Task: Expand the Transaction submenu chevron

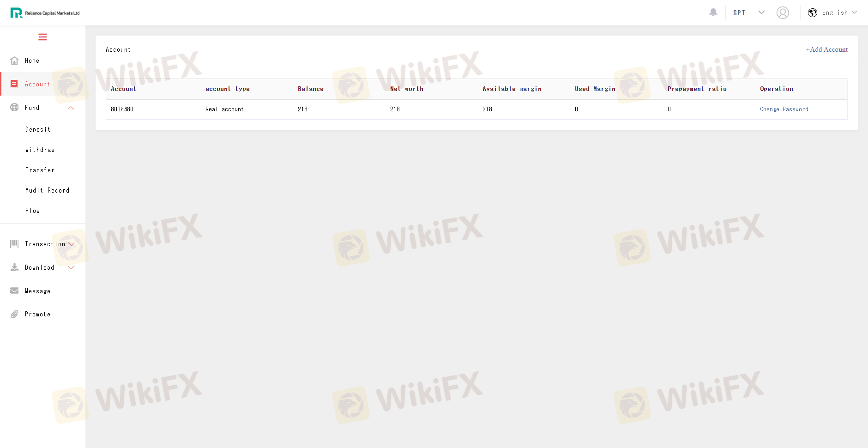Action: [71, 244]
